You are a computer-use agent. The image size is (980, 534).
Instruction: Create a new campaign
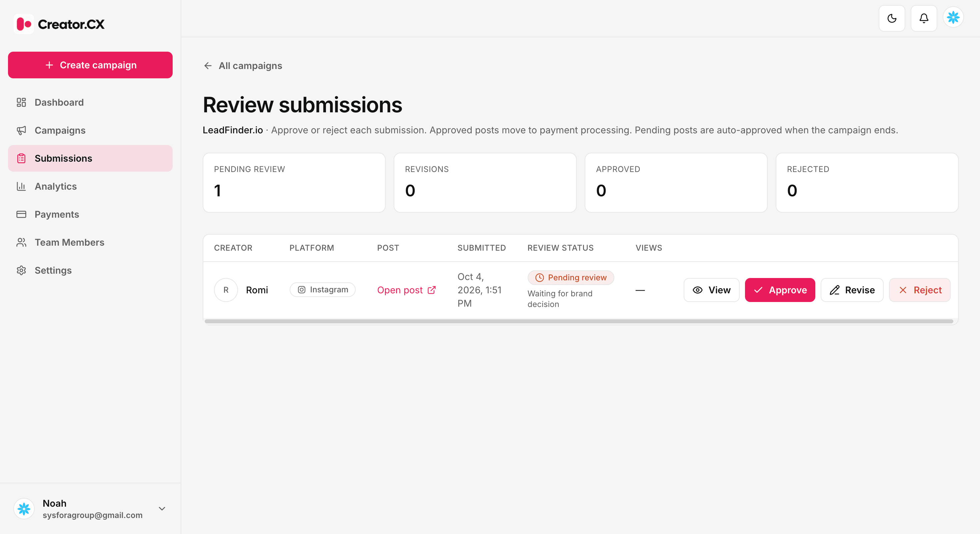tap(90, 65)
